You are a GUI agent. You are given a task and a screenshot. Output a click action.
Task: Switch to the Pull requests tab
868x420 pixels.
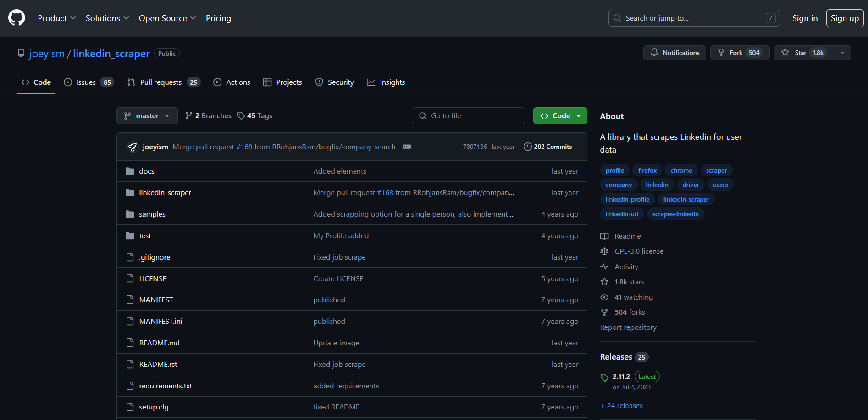(163, 82)
